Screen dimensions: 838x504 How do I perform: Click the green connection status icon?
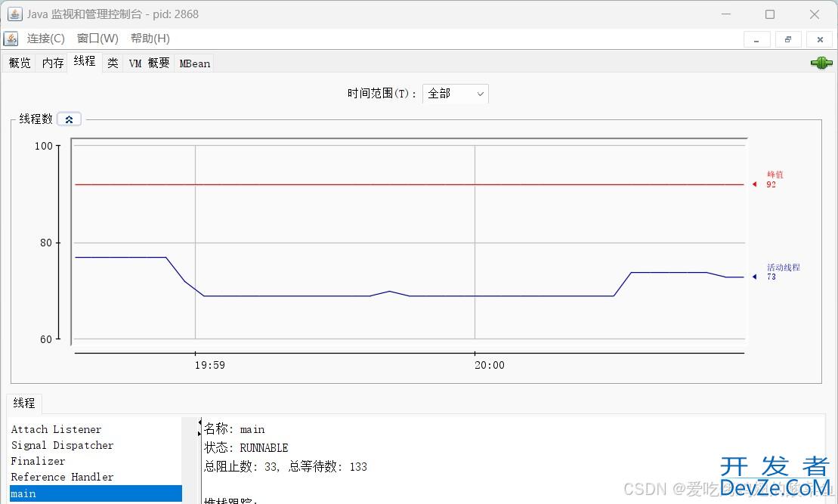[x=821, y=63]
